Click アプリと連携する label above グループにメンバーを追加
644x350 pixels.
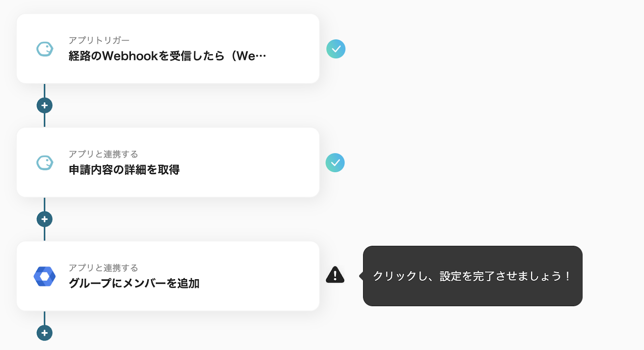click(103, 268)
